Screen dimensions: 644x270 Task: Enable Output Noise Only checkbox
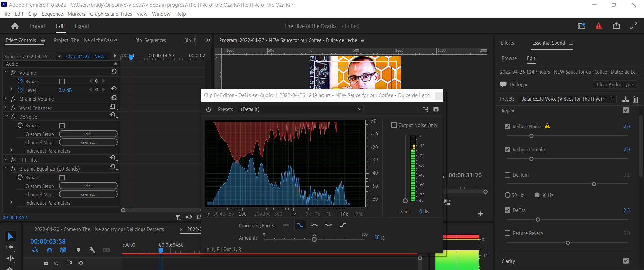pyautogui.click(x=394, y=125)
